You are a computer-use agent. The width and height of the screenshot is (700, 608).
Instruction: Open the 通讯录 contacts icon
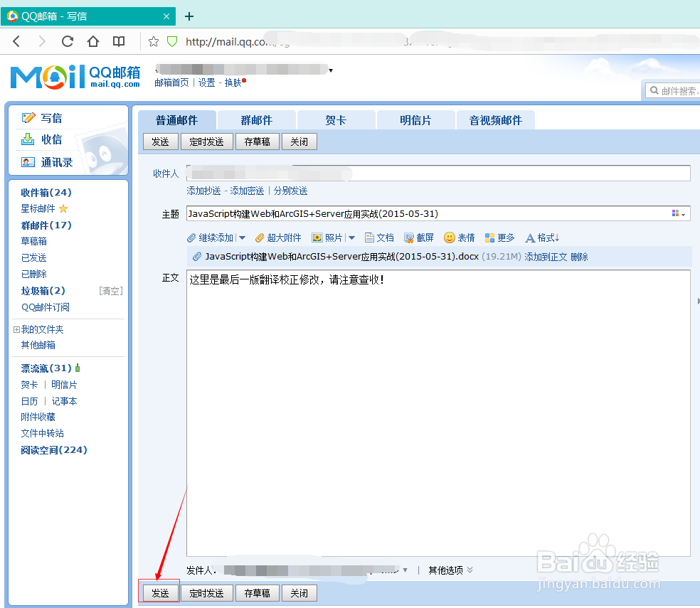(28, 162)
